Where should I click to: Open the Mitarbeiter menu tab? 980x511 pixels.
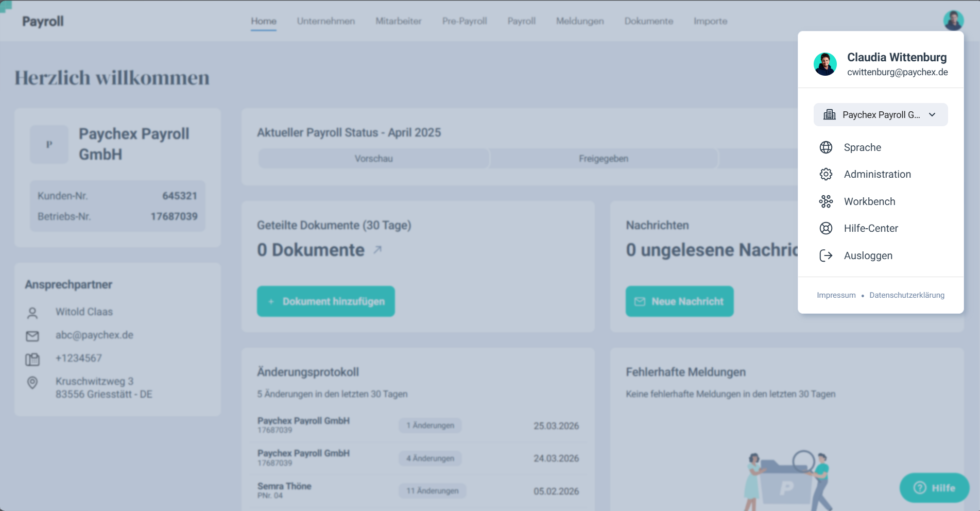(x=398, y=21)
